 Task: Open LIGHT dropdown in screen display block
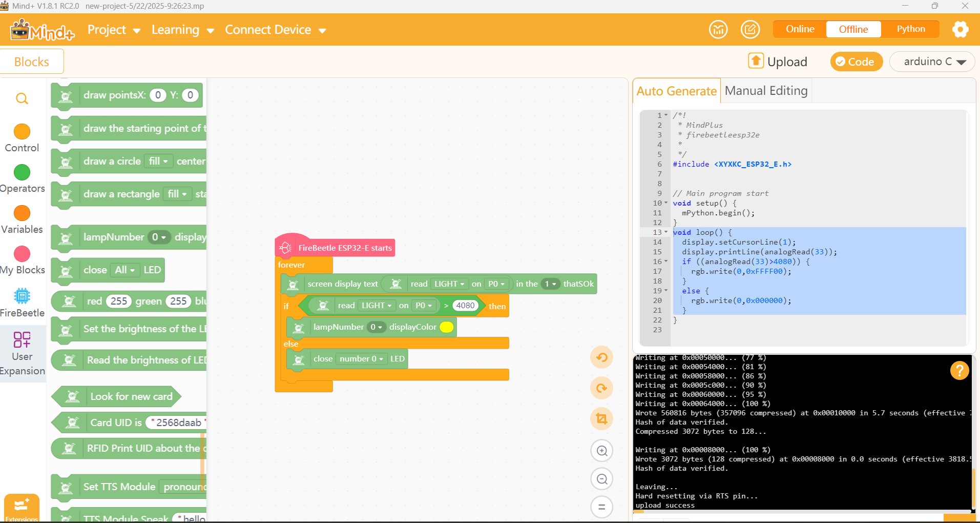point(449,284)
